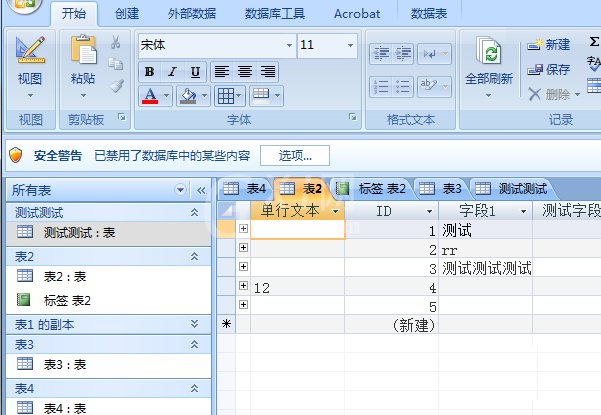Open the 所有表 navigation pane dropdown
Viewport: 601px width, 415px height.
pyautogui.click(x=180, y=190)
